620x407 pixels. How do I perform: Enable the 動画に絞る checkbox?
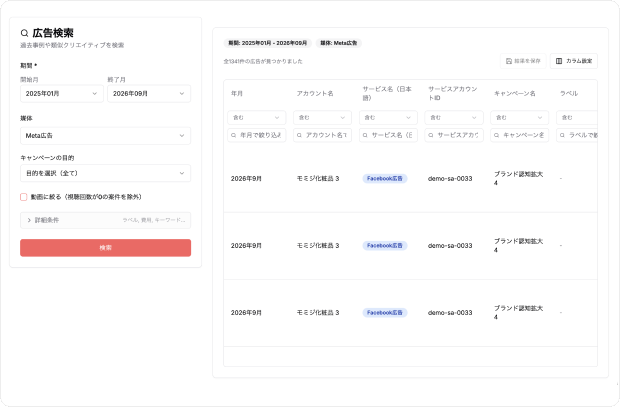pos(24,197)
